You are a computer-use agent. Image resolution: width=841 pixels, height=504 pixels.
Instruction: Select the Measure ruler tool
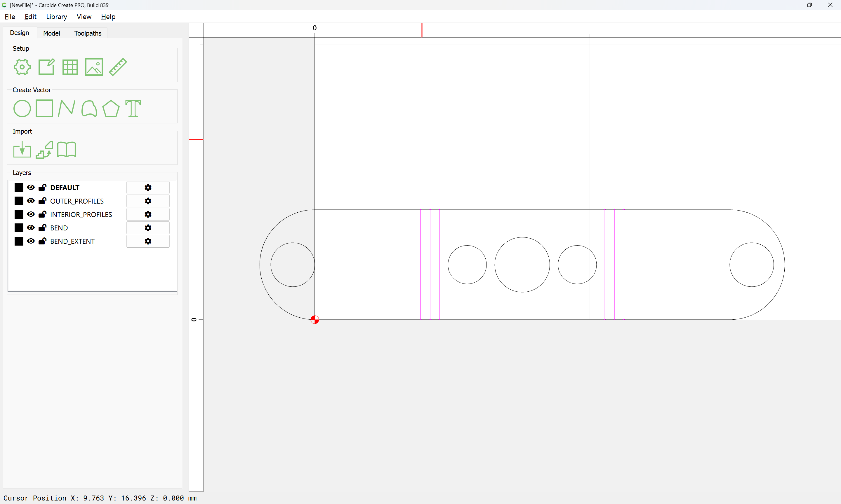[118, 67]
